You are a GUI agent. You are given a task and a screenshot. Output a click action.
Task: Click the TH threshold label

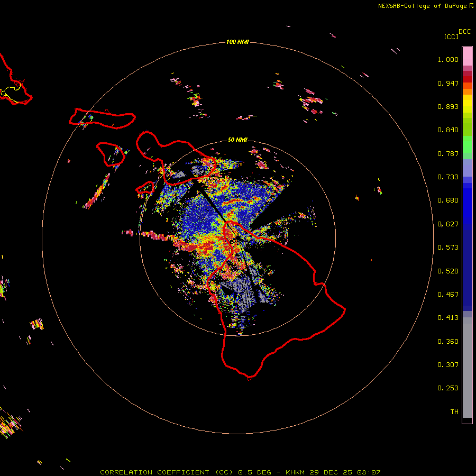454,412
